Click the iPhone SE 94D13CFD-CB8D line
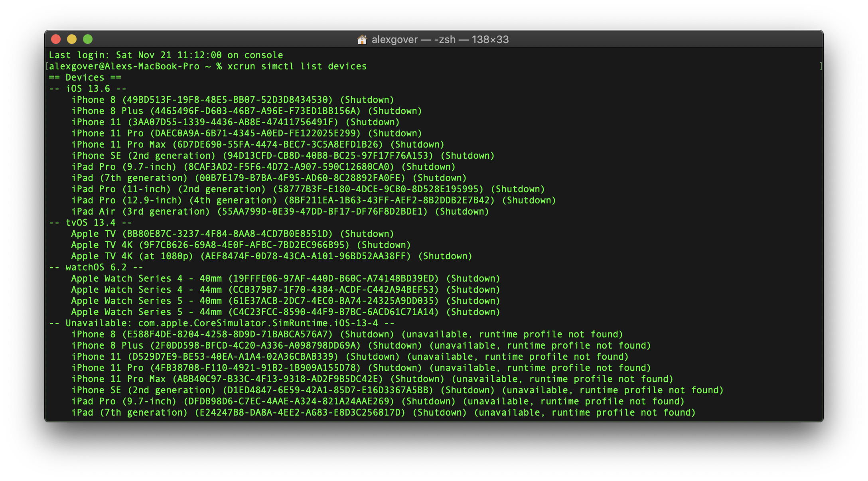This screenshot has height=481, width=868. pyautogui.click(x=283, y=156)
